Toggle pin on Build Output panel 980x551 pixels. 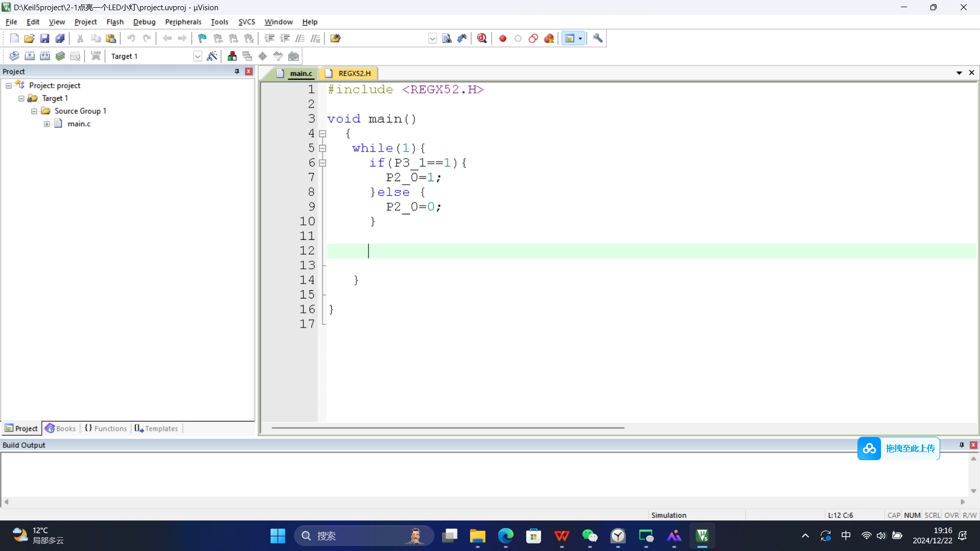962,445
